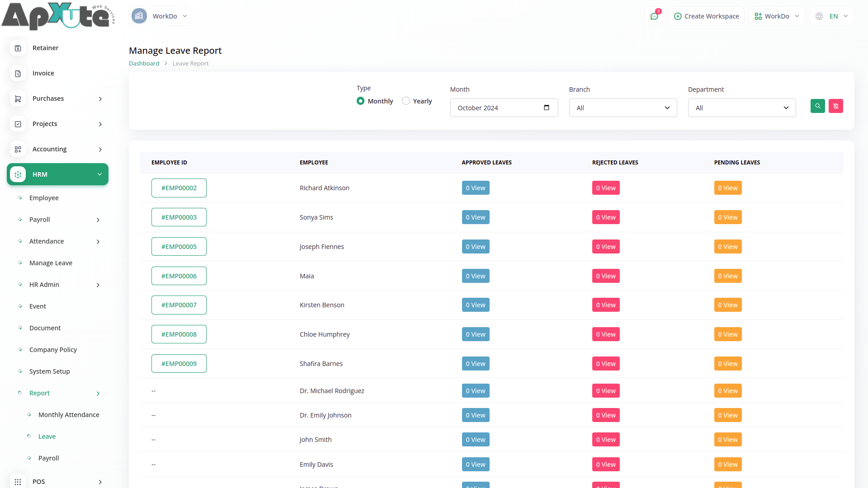Image resolution: width=868 pixels, height=488 pixels.
Task: Click the globe language icon
Action: [819, 16]
